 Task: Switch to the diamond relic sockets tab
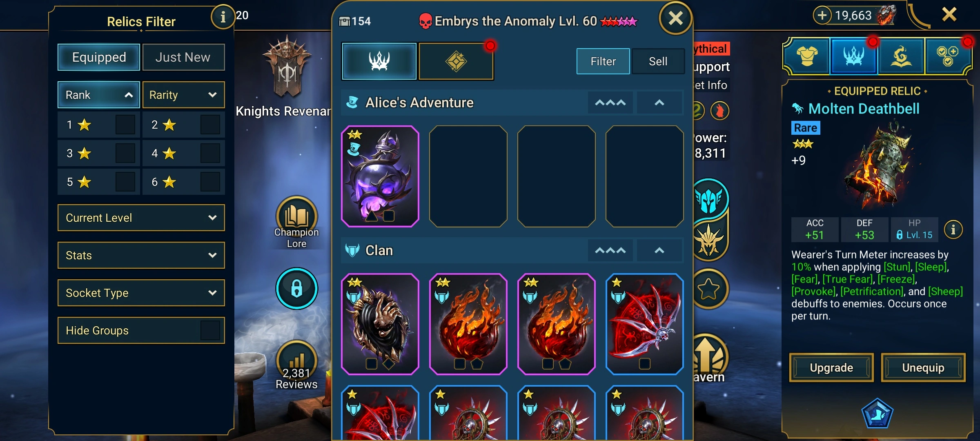(456, 61)
